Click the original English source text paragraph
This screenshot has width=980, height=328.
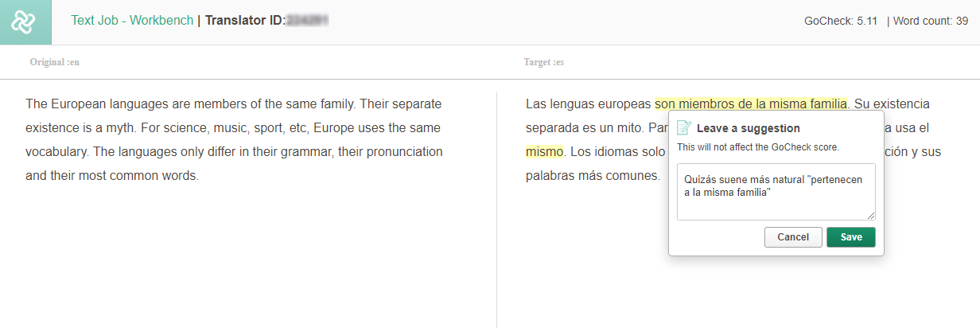click(x=235, y=139)
